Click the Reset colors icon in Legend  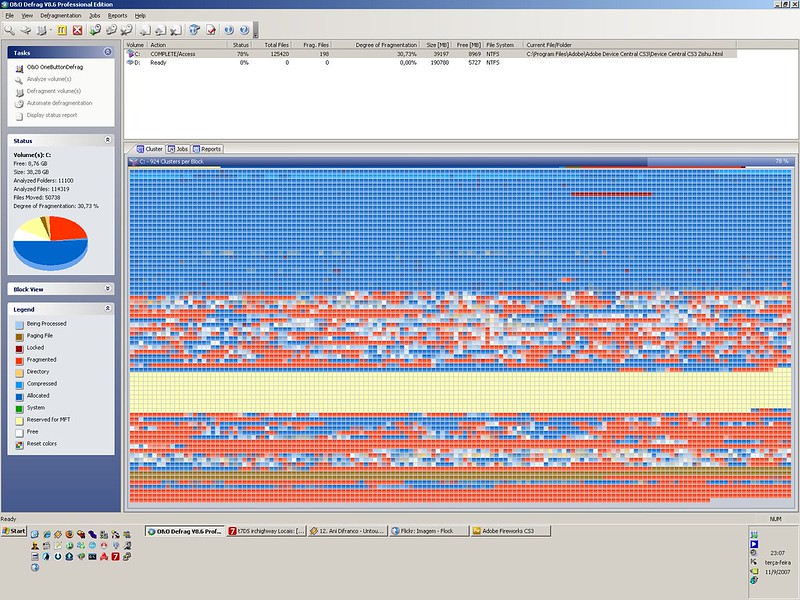click(x=19, y=443)
